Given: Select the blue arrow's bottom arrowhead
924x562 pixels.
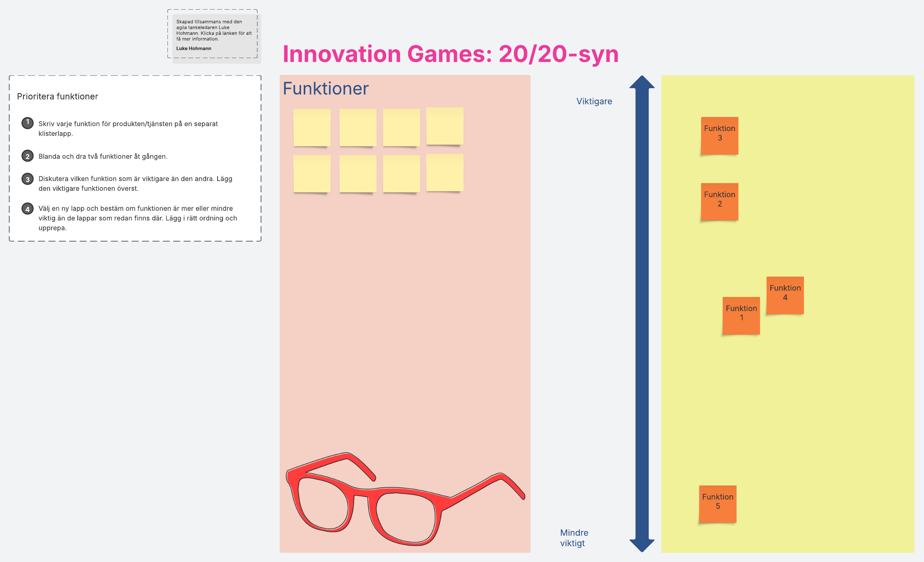Looking at the screenshot, I should (642, 545).
